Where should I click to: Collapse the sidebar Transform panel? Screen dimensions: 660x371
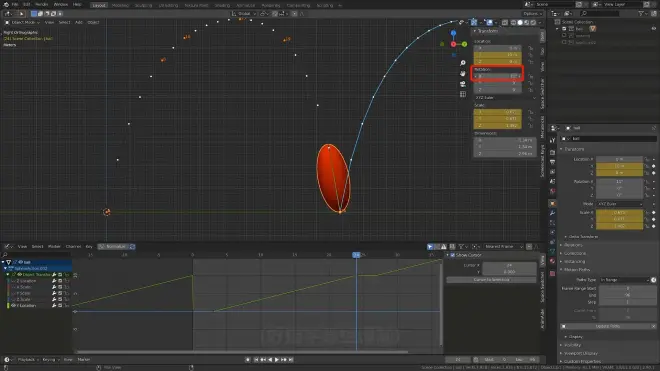(x=486, y=31)
